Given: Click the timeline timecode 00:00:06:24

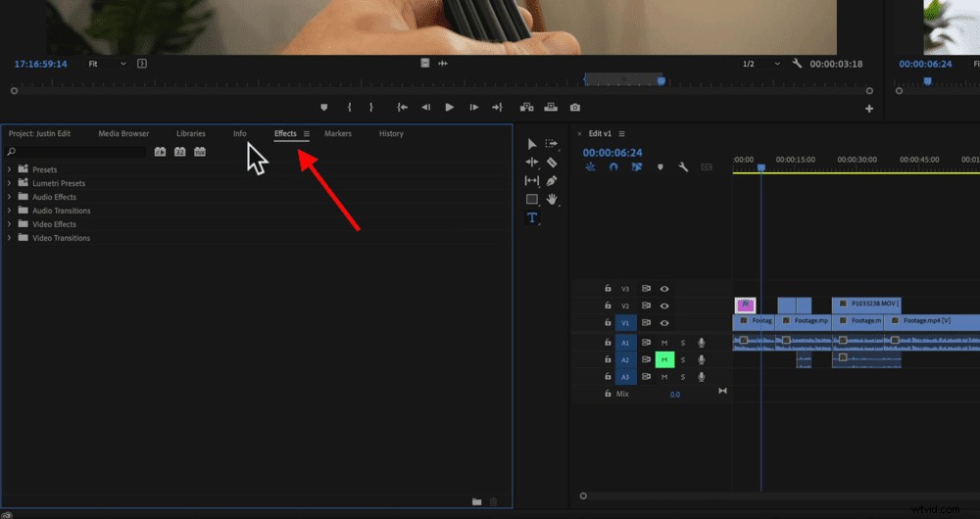Looking at the screenshot, I should 612,153.
